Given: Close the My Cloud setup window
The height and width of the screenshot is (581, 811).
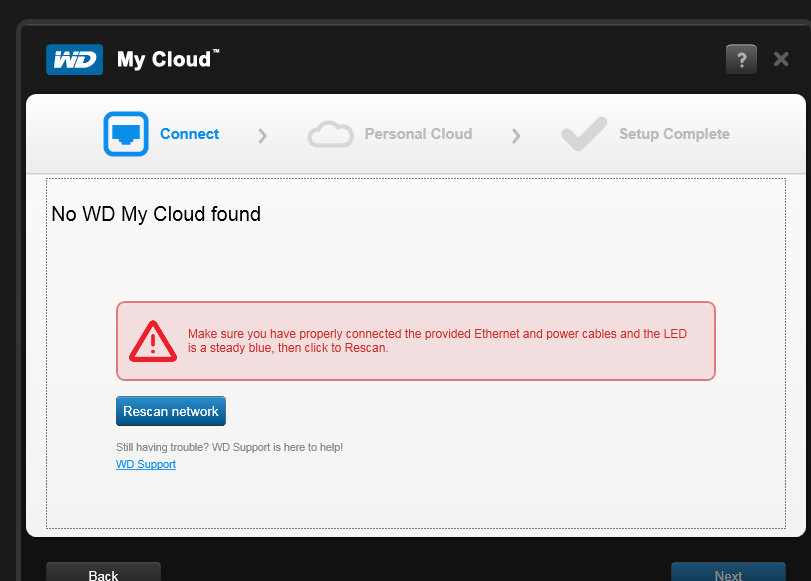Looking at the screenshot, I should click(781, 59).
